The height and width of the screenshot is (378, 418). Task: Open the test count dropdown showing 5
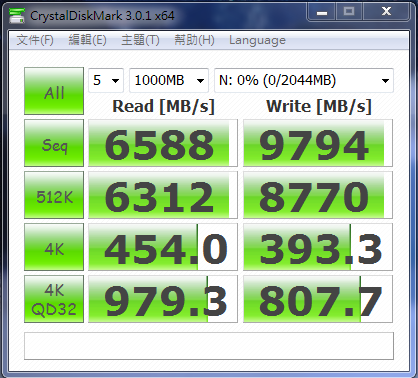click(x=106, y=80)
